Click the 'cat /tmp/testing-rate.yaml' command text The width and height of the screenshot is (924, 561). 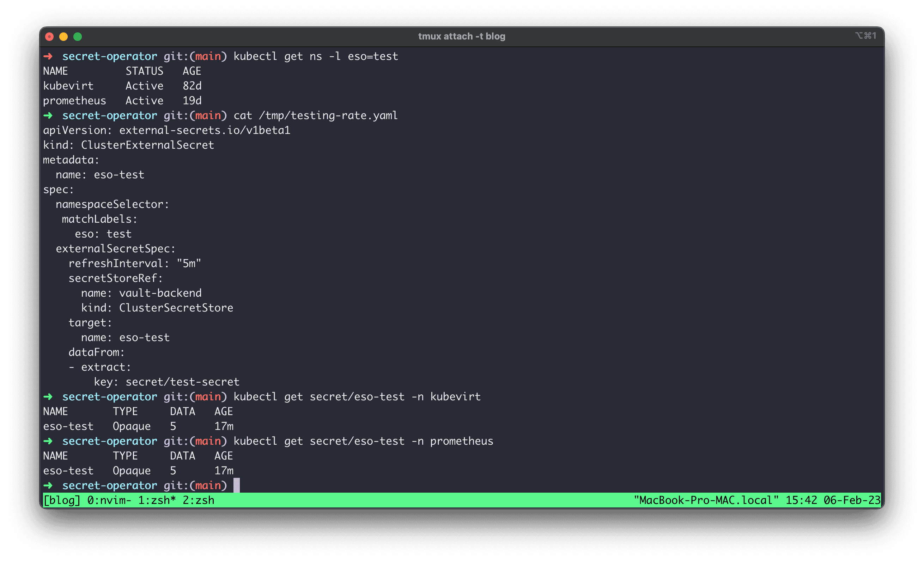point(315,116)
